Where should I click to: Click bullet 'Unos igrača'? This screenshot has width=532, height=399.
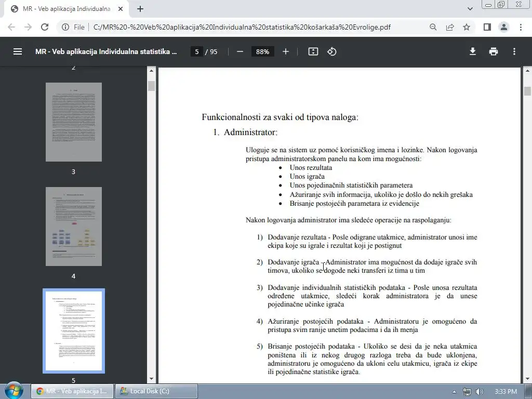[307, 177]
